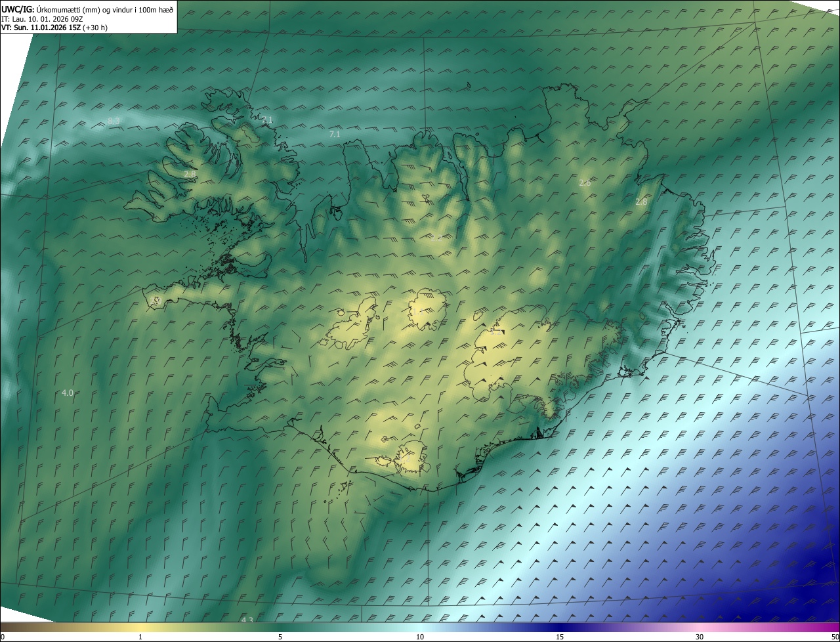Click the bold UWC/IG label in header
The height and width of the screenshot is (642, 840).
click(18, 9)
